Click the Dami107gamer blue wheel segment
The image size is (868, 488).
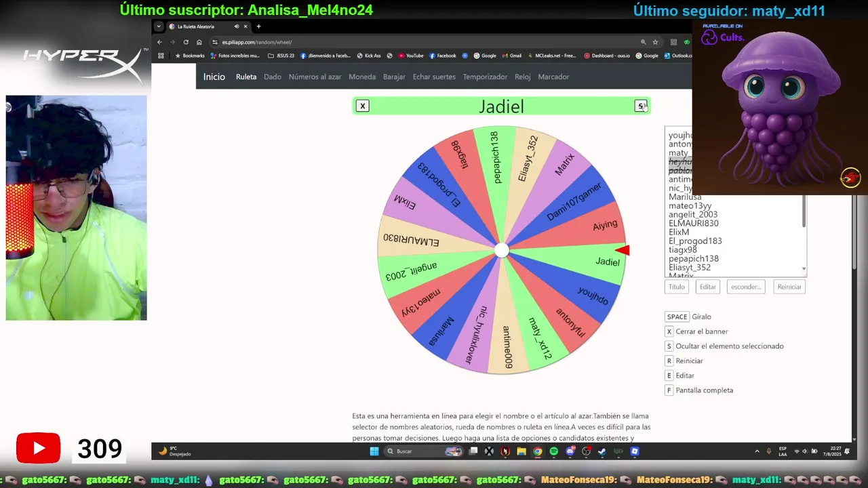573,202
